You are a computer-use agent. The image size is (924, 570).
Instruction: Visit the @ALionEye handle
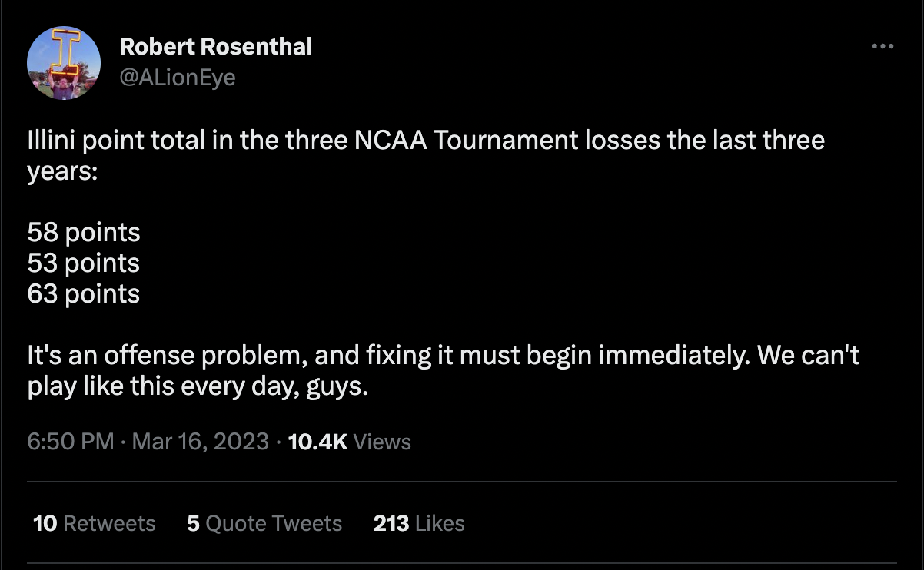(178, 78)
